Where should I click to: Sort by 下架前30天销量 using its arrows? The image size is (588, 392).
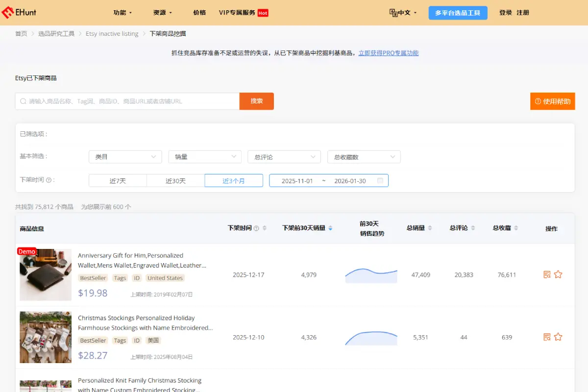(330, 227)
